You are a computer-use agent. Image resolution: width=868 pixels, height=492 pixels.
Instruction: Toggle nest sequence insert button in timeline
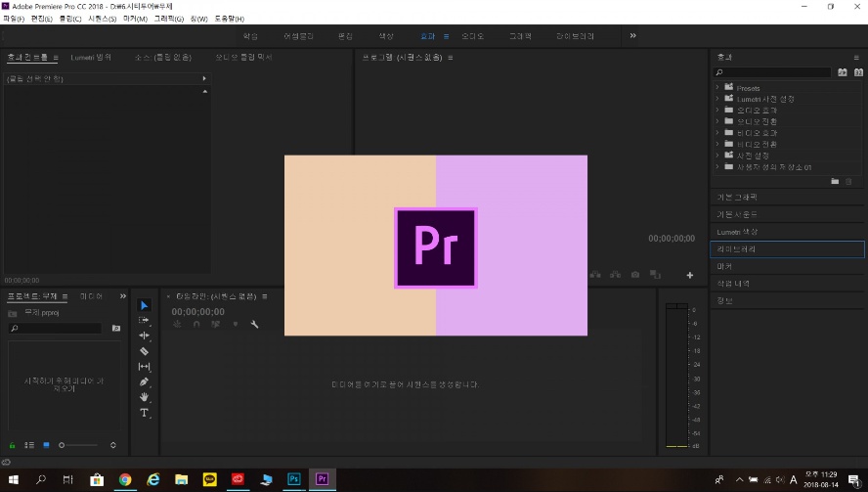click(177, 325)
